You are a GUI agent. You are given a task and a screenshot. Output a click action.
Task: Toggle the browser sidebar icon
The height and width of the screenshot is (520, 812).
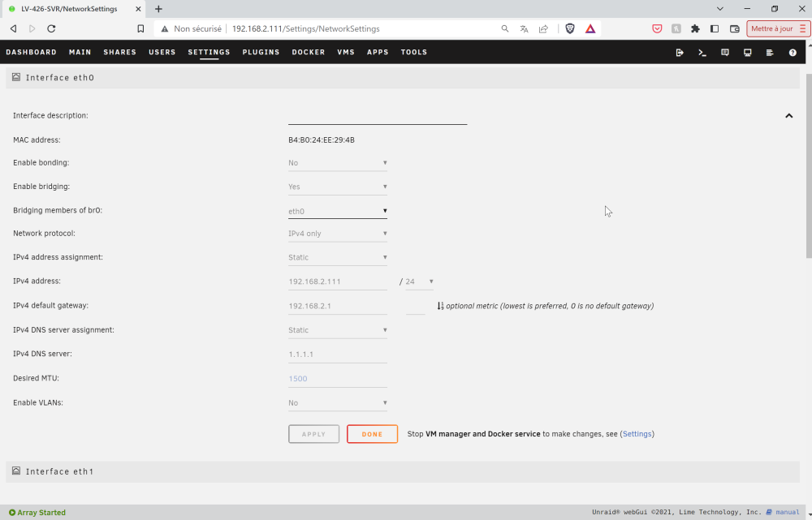[x=715, y=28]
